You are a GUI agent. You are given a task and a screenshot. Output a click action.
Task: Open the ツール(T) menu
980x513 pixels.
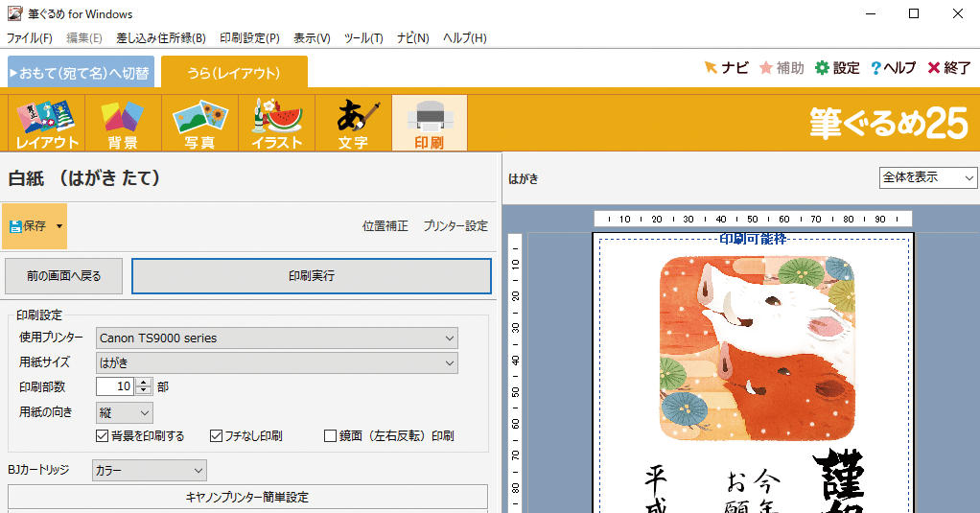tap(363, 38)
